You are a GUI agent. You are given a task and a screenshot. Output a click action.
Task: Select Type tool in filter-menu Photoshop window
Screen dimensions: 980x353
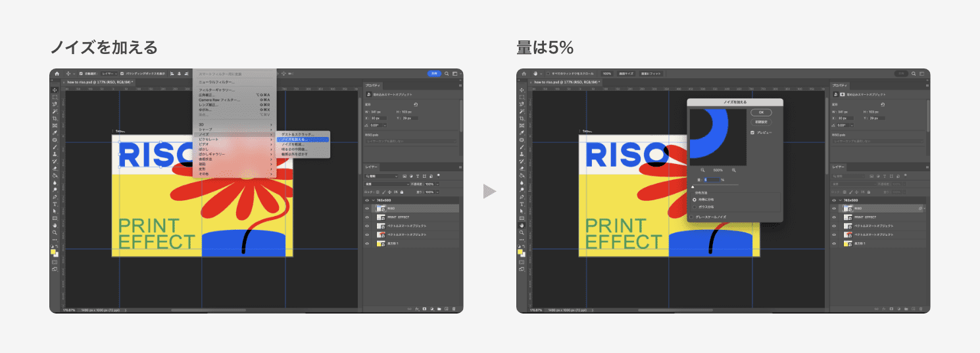click(55, 204)
